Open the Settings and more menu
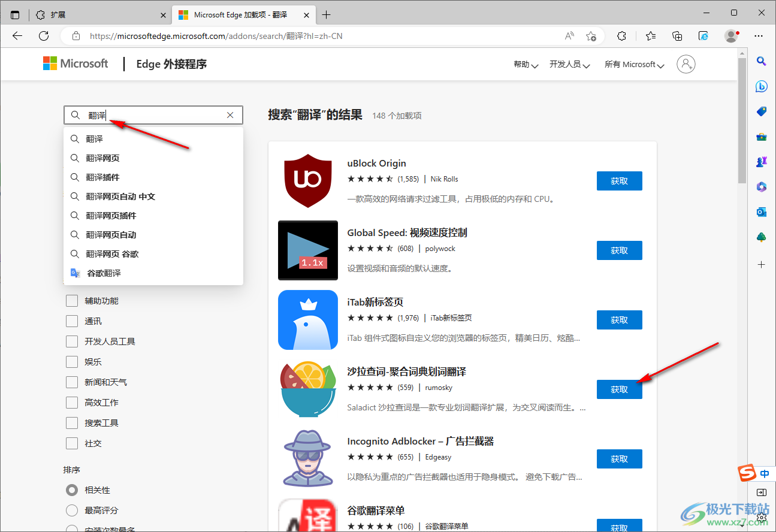Viewport: 776px width, 532px height. (759, 36)
